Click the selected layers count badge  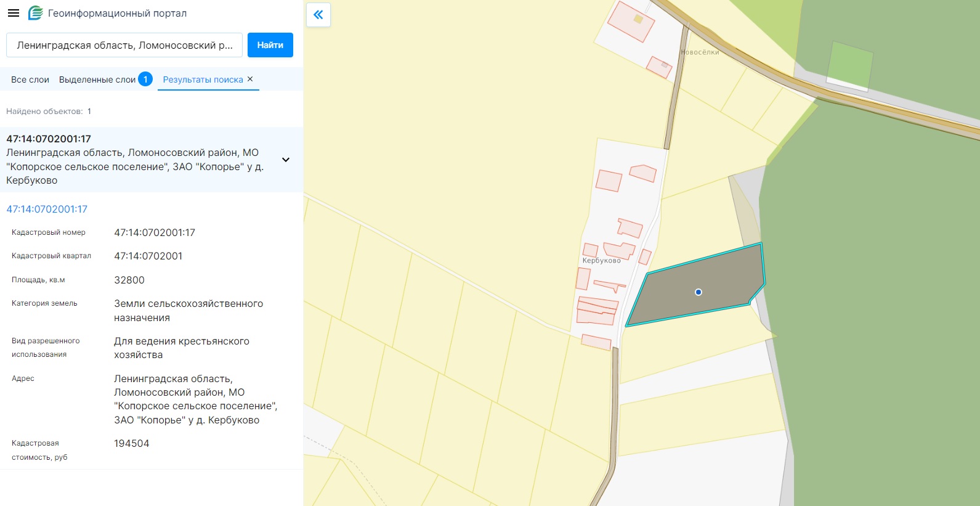(x=145, y=80)
